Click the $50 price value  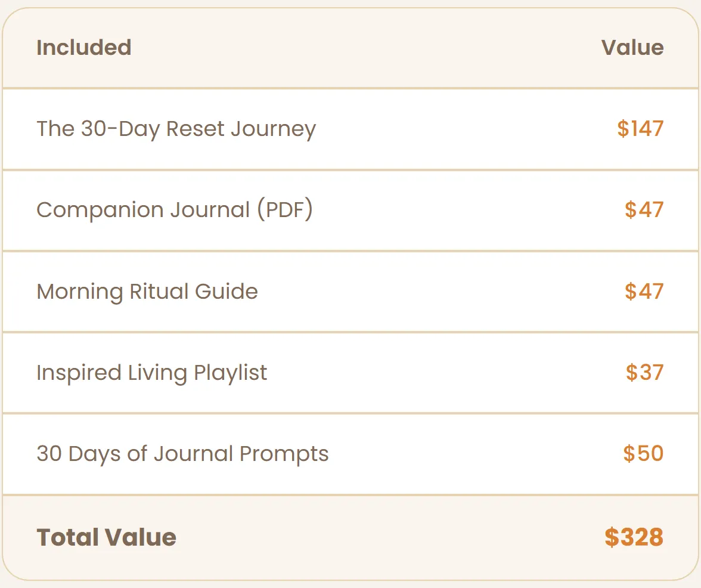tap(643, 454)
